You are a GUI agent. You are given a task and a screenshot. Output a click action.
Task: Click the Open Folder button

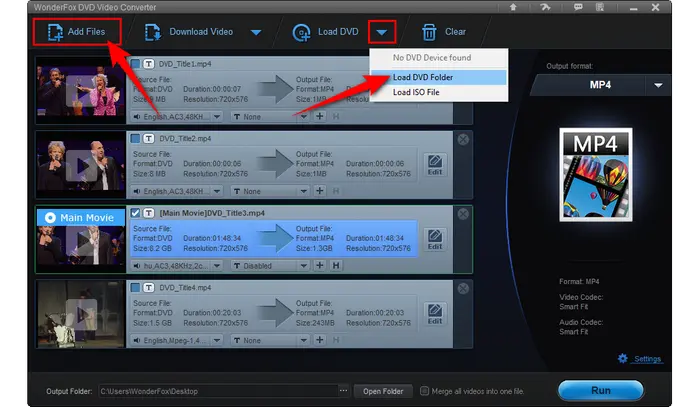tap(383, 391)
